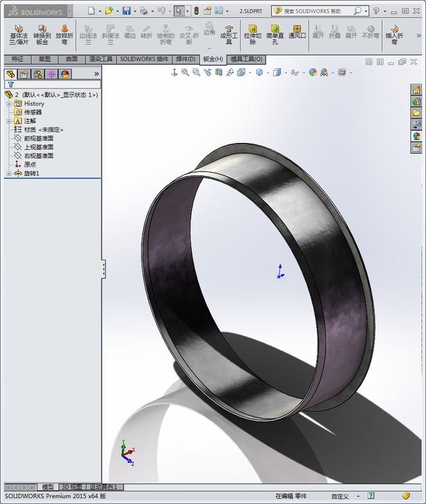This screenshot has height=504, width=426.
Task: Click the 通风口 tool
Action: click(297, 32)
